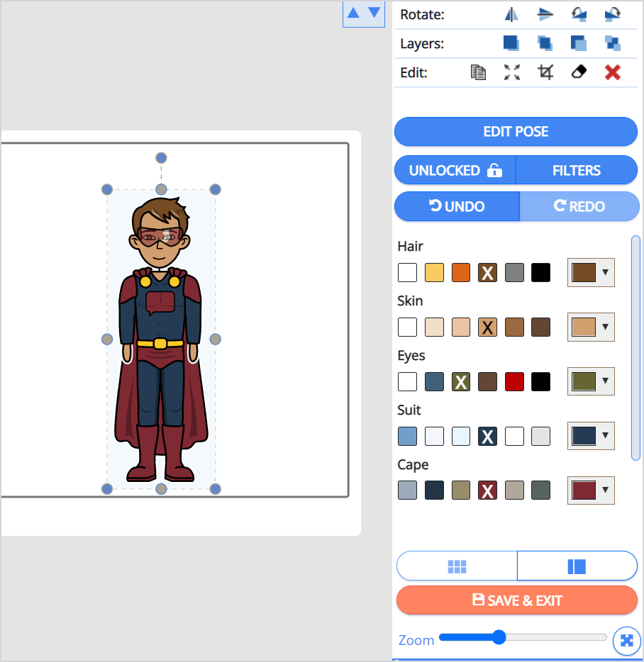Choose gray hair color swatch
Viewport: 644px width, 662px height.
(x=514, y=272)
